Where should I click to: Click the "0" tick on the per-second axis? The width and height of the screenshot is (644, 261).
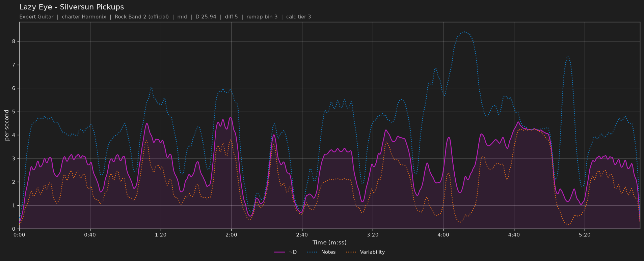[x=14, y=229]
